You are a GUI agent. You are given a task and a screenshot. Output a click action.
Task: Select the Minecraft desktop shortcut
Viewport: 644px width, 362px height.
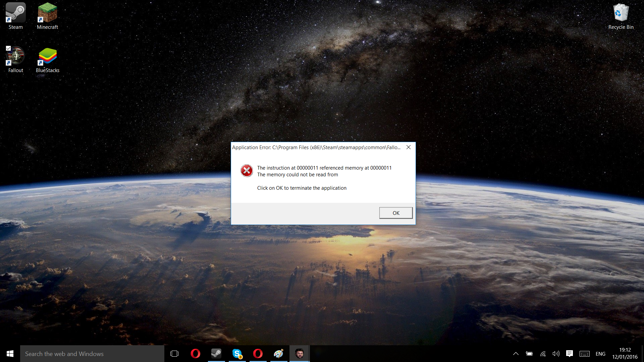coord(47,16)
